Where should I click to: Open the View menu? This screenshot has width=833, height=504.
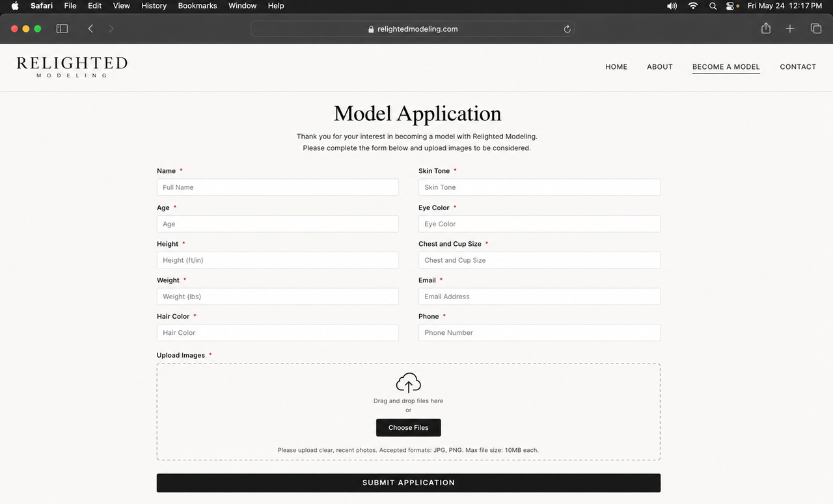tap(122, 6)
